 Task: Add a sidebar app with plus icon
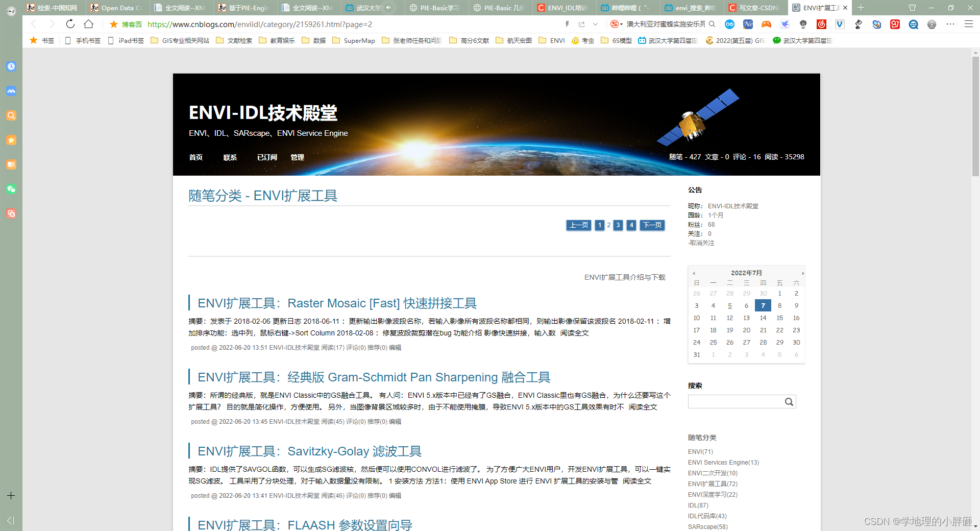coord(11,496)
